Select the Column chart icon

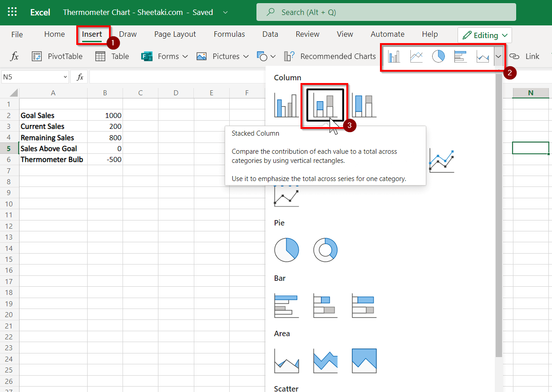tap(394, 56)
